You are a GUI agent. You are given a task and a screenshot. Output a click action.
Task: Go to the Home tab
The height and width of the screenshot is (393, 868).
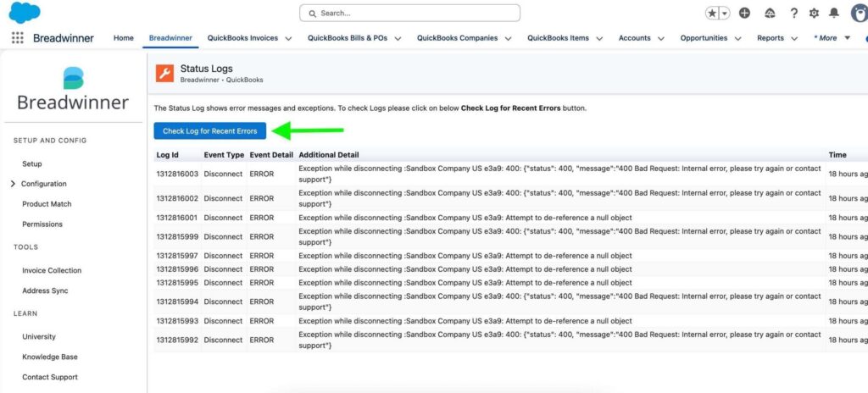(x=124, y=38)
